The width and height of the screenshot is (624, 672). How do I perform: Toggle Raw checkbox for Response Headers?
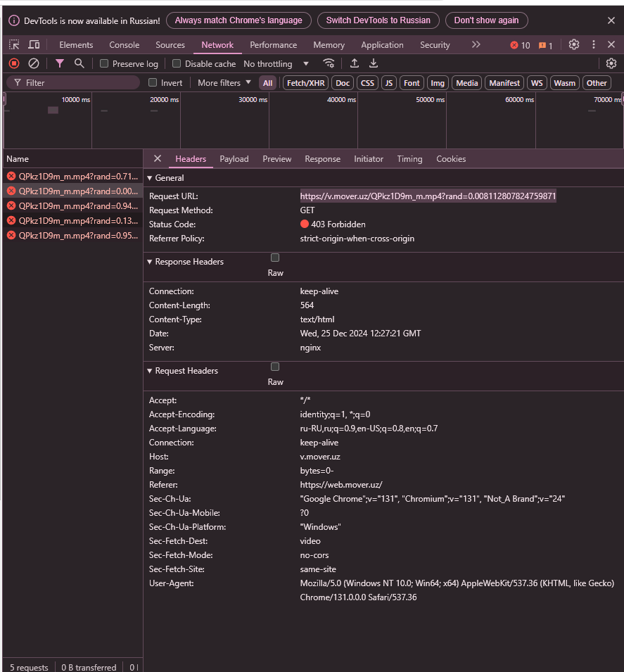pos(275,258)
